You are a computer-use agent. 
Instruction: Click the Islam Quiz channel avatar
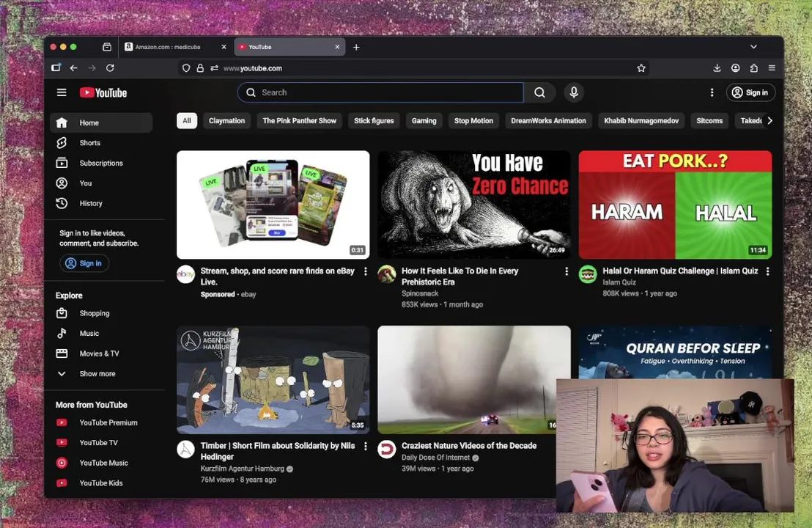pyautogui.click(x=588, y=274)
